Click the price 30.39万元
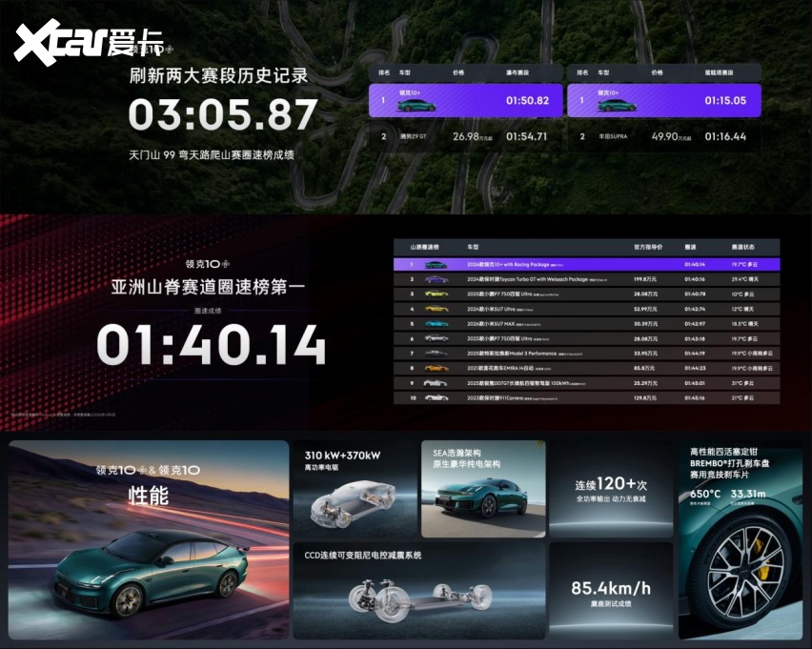 (x=645, y=324)
